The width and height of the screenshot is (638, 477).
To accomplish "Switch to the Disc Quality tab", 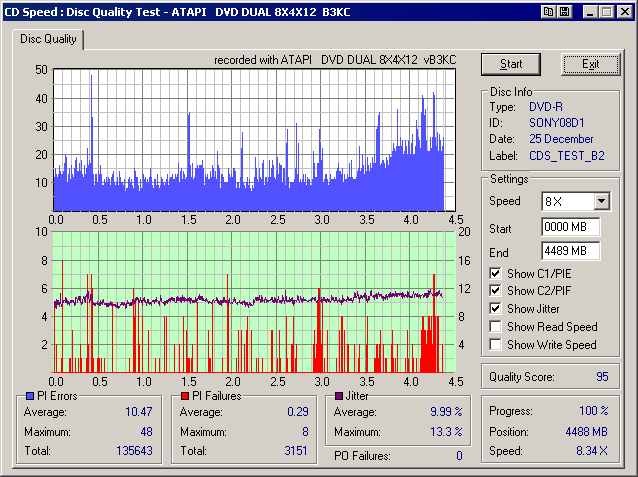I will coord(49,40).
